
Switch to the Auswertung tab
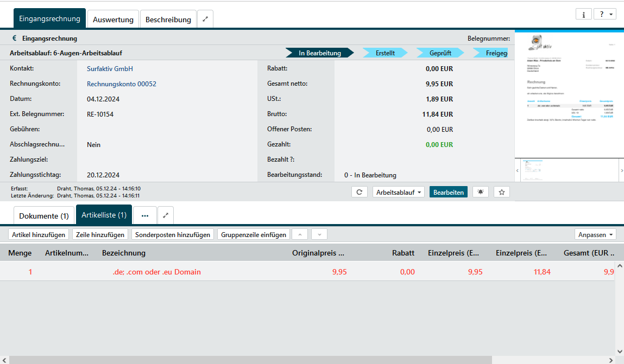(x=113, y=20)
